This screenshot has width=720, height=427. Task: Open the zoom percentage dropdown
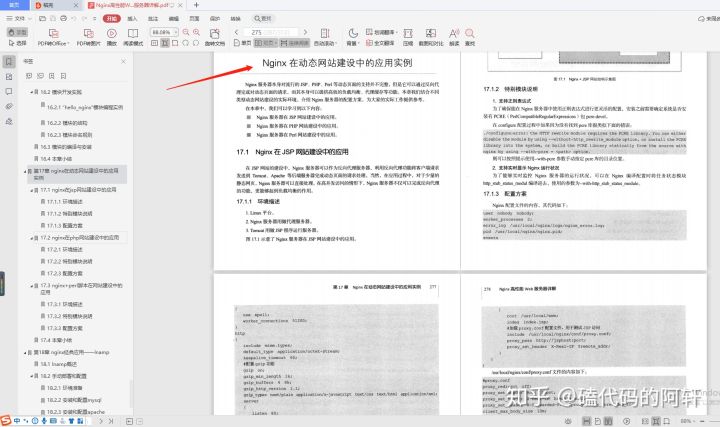(x=175, y=32)
